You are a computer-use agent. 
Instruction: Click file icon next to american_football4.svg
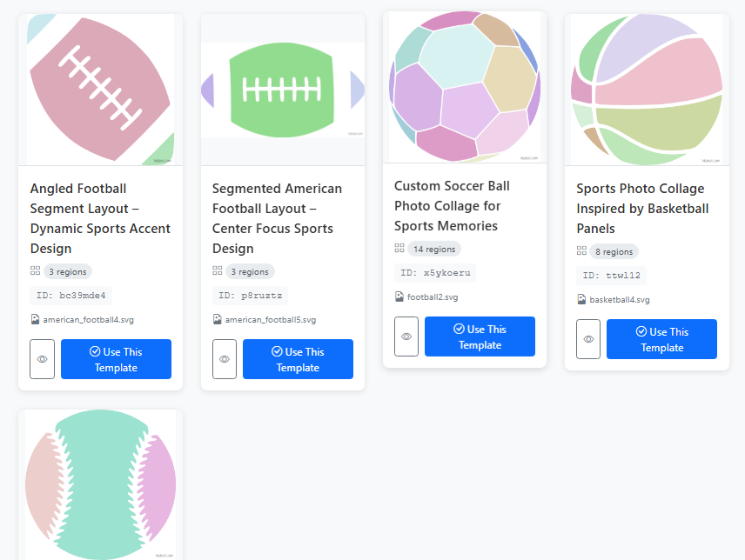tap(35, 319)
